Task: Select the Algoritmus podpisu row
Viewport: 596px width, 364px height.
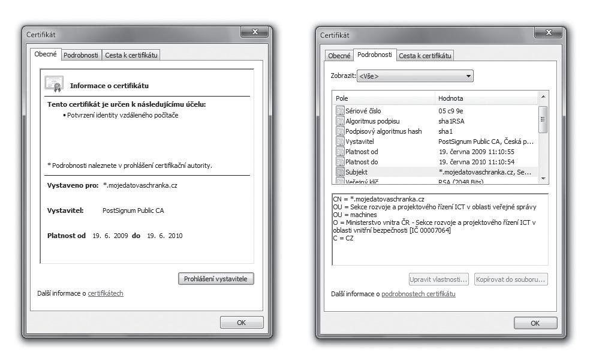Action: point(435,121)
